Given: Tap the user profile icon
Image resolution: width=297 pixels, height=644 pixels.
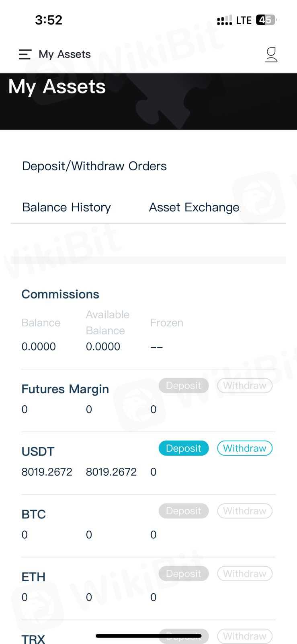Looking at the screenshot, I should pos(271,55).
